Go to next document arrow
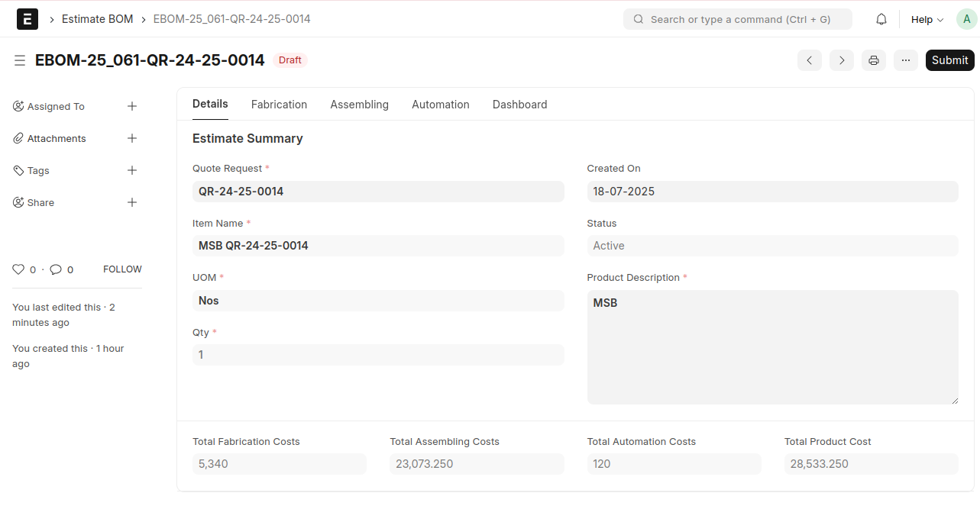 pyautogui.click(x=841, y=60)
